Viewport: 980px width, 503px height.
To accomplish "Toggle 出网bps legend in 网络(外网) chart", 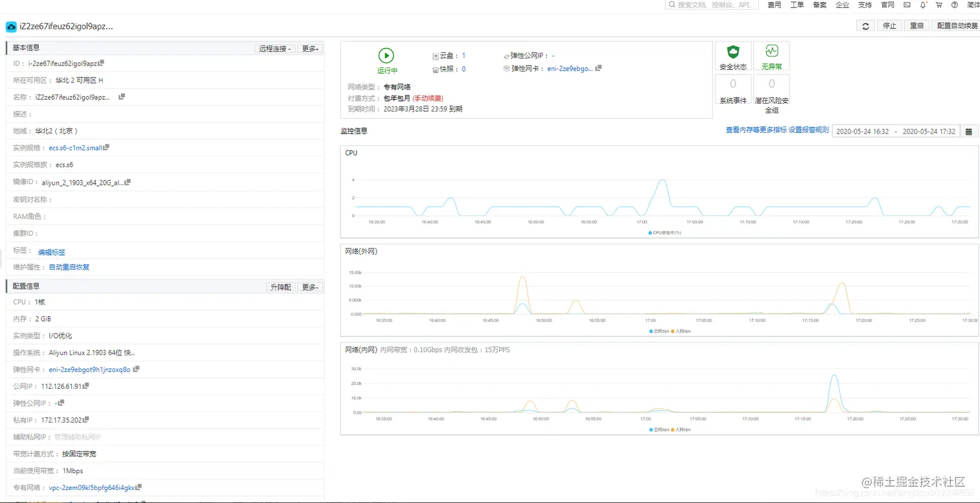I will 658,331.
